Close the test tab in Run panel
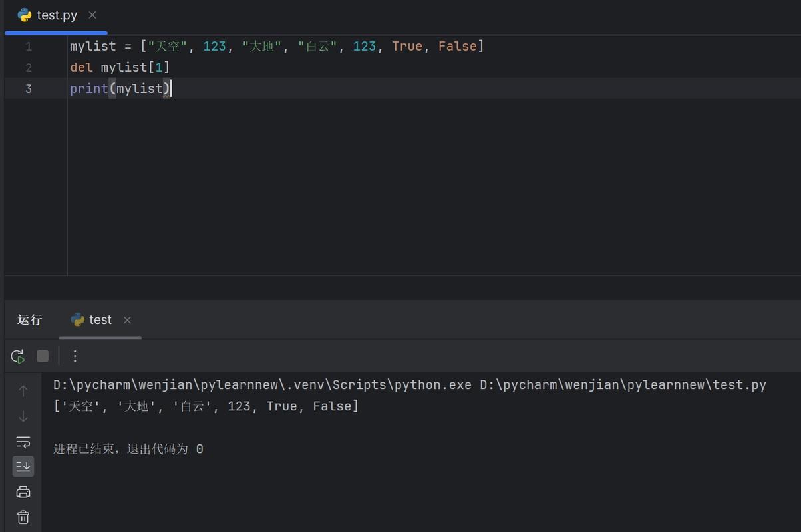Image resolution: width=801 pixels, height=532 pixels. tap(127, 320)
